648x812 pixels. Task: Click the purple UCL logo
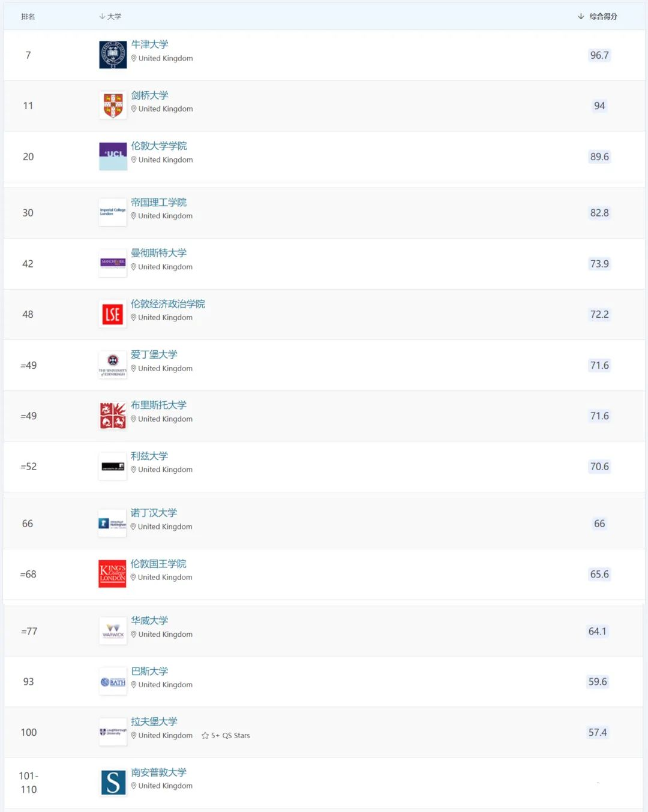pyautogui.click(x=113, y=156)
